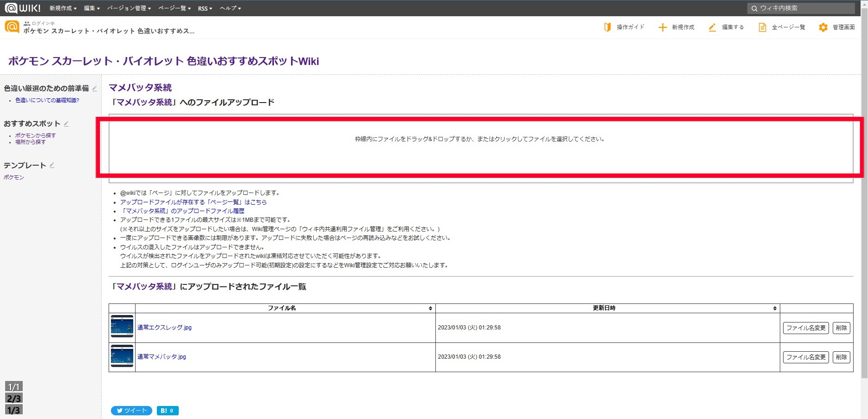This screenshot has width=868, height=419.
Task: Open thumbnail of 通常エクスレッグ.jpg
Action: tap(122, 326)
